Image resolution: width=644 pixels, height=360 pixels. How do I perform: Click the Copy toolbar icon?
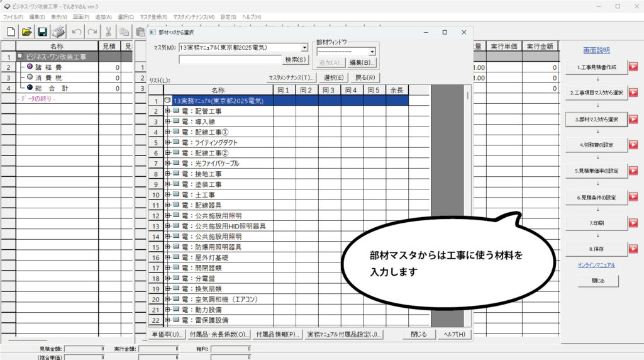click(x=124, y=31)
